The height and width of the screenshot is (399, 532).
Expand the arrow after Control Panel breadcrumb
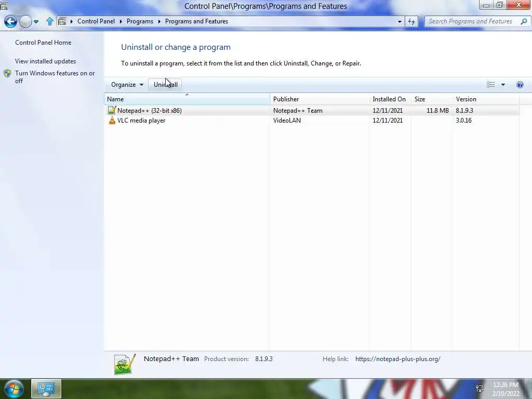click(x=121, y=21)
